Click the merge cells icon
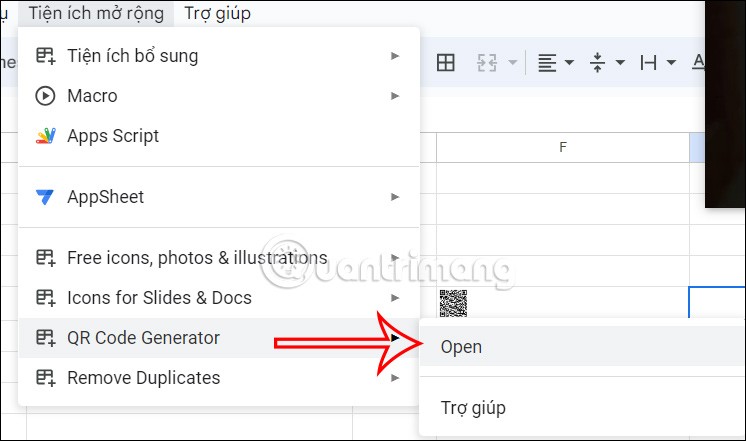Viewport: 746px width, 441px height. [x=487, y=62]
